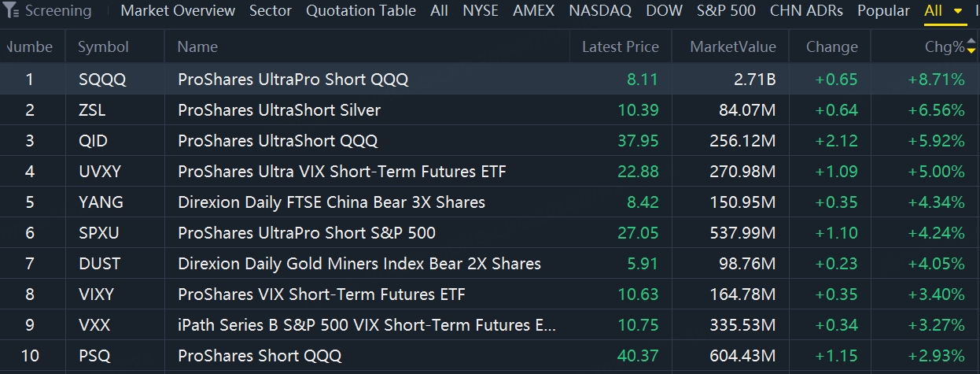Sort by MarketValue column header
Viewport: 980px width, 374px height.
(x=733, y=47)
